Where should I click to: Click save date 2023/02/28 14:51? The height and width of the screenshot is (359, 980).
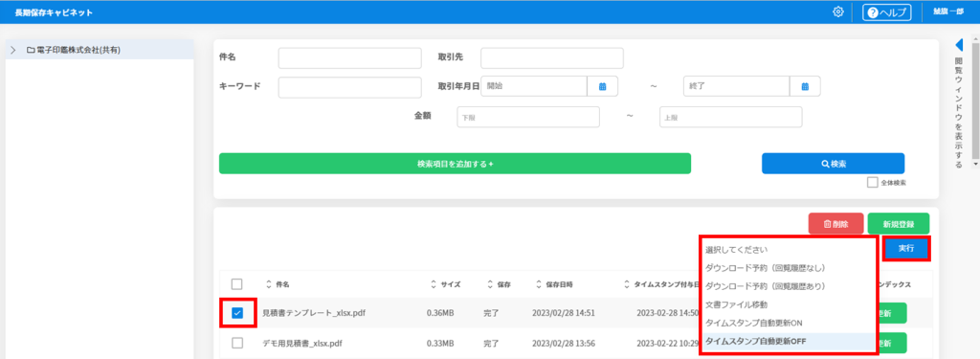563,313
